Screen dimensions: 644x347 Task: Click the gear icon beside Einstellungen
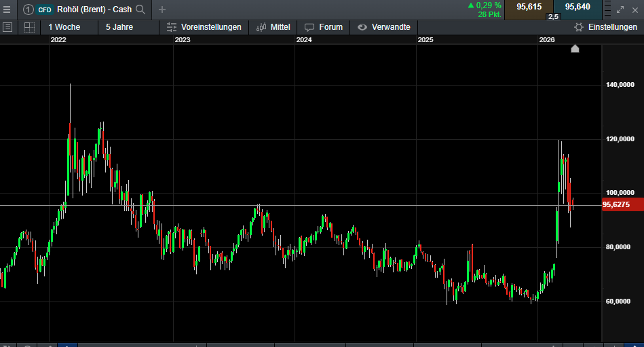(579, 27)
